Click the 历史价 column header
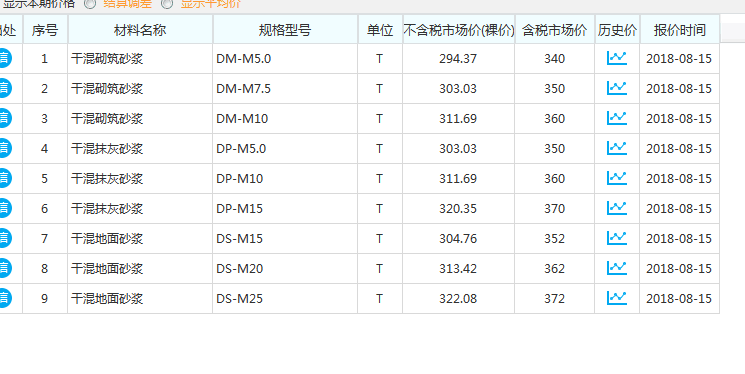745x374 pixels. tap(617, 30)
